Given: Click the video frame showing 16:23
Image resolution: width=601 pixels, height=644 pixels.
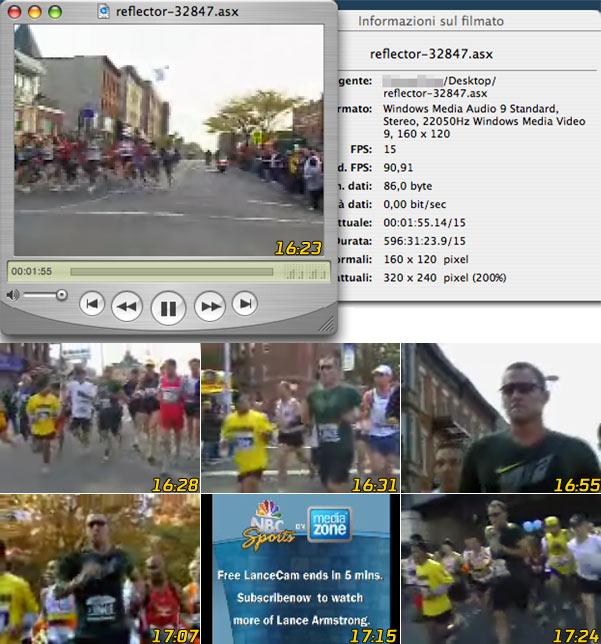Looking at the screenshot, I should click(169, 140).
